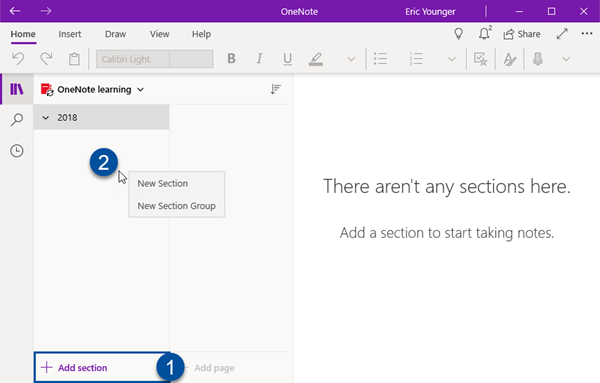
Task: Toggle italic formatting
Action: [x=259, y=59]
